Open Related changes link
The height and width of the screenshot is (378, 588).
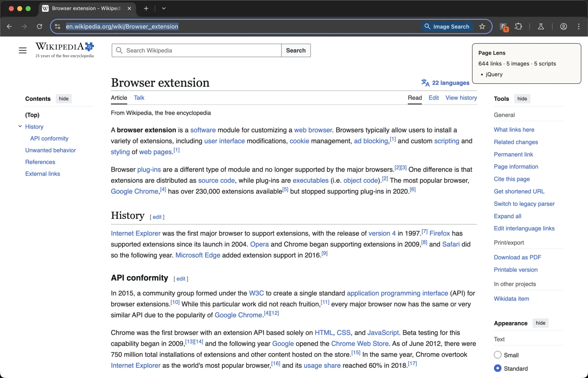click(x=516, y=142)
